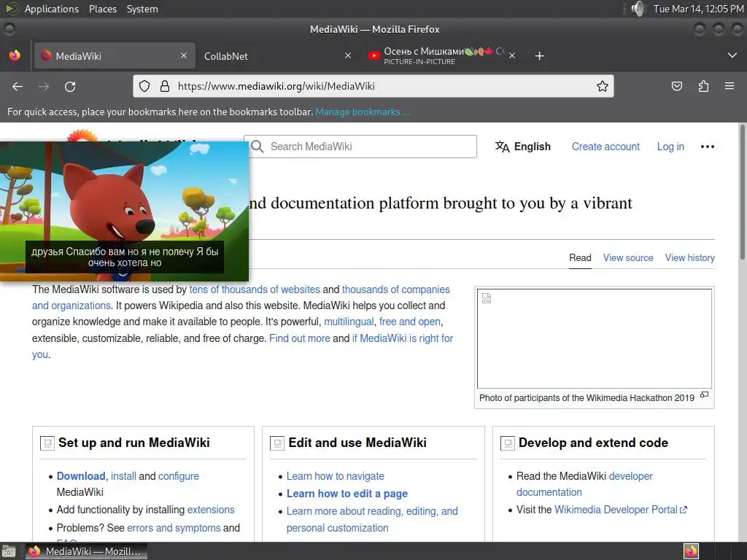The width and height of the screenshot is (747, 560).
Task: Close the CollabNet tab
Action: pos(348,55)
